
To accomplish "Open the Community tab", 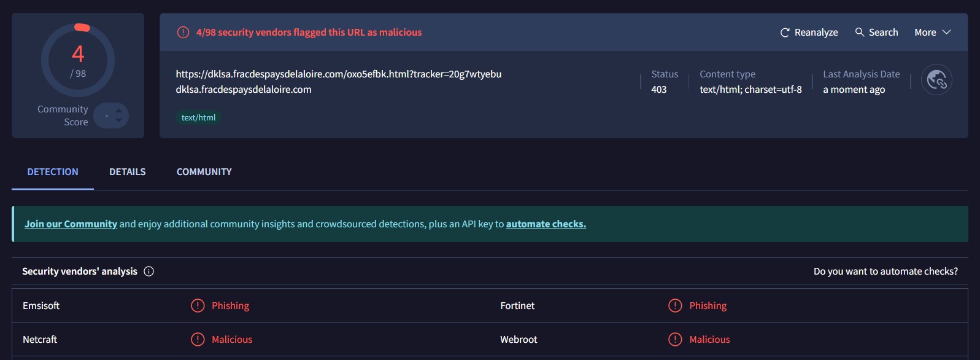I will coord(204,172).
